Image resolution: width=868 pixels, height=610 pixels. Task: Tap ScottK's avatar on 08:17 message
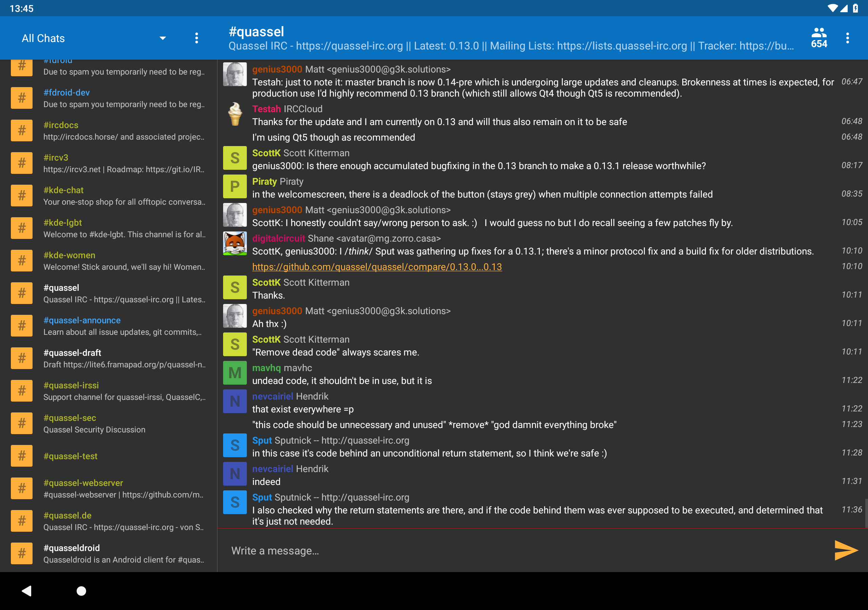[x=235, y=158]
